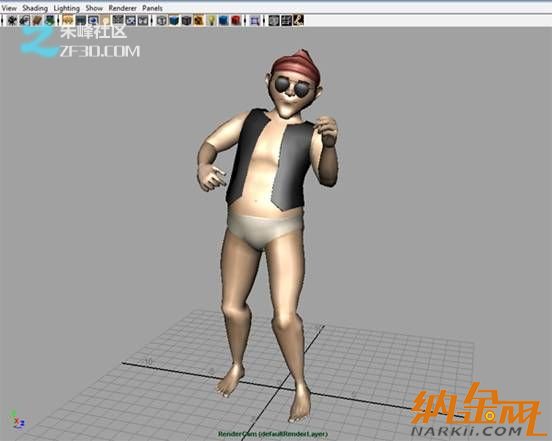Image resolution: width=552 pixels, height=441 pixels.
Task: Click the XYZ axis indicator
Action: coord(17,419)
